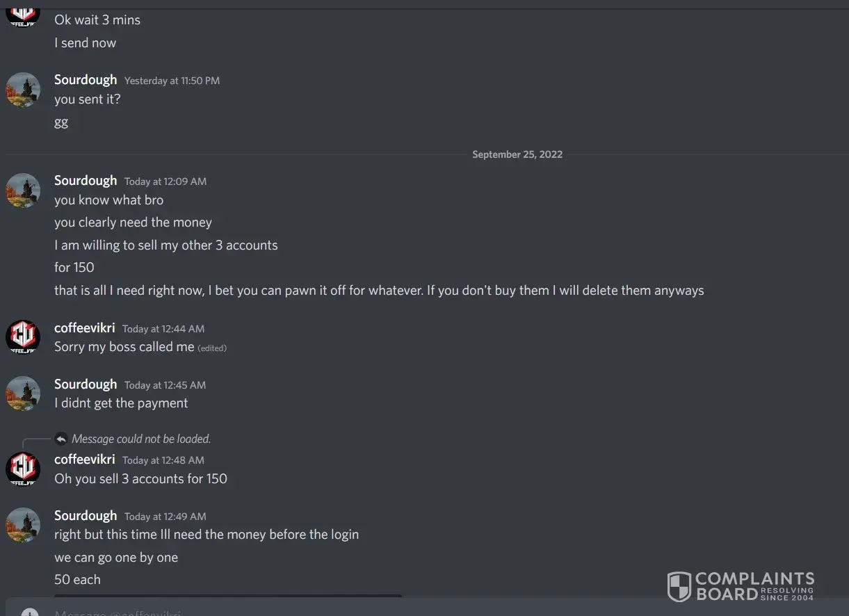Image resolution: width=849 pixels, height=616 pixels.
Task: Click the '(edited)' label on boss message
Action: 212,348
